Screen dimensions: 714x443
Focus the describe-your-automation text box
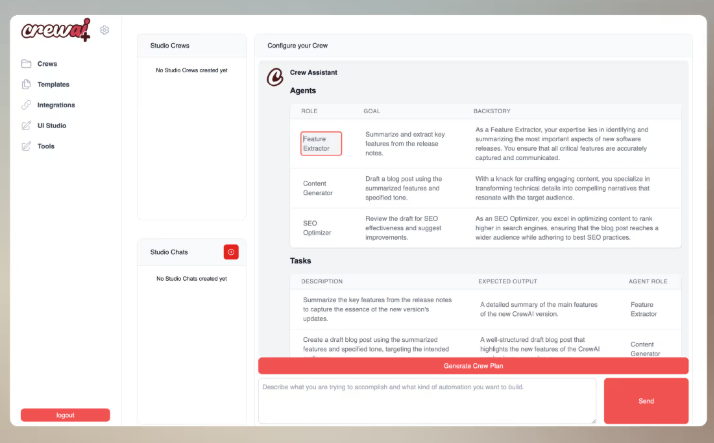pos(427,401)
